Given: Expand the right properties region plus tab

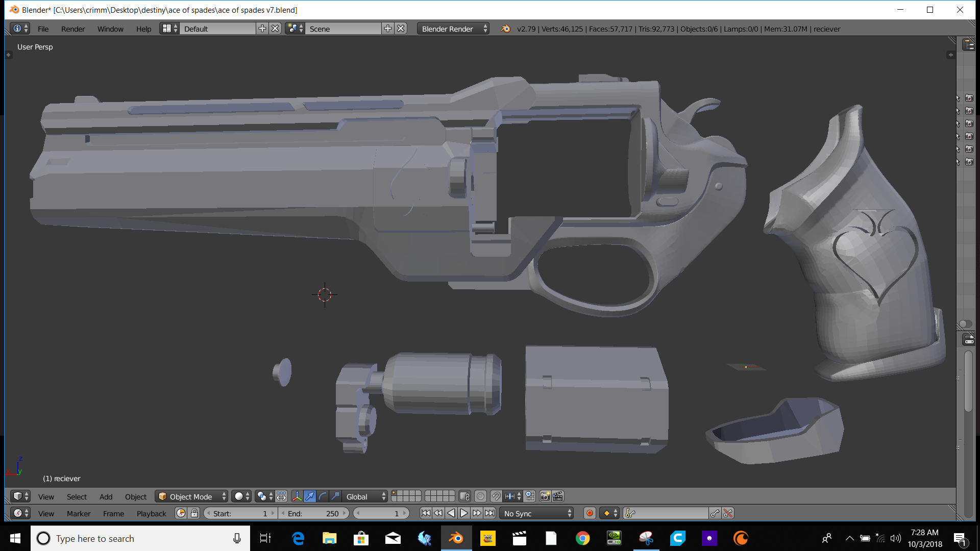Looking at the screenshot, I should [950, 55].
